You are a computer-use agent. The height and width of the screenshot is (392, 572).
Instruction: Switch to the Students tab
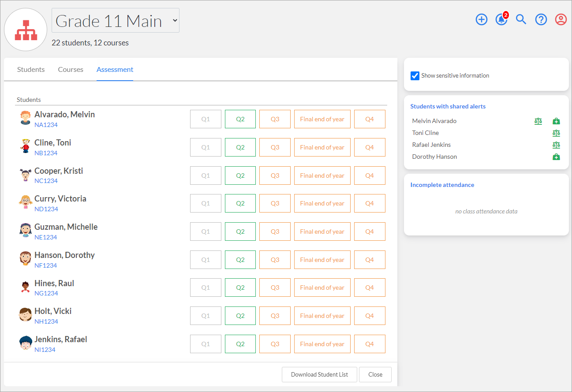(x=31, y=70)
